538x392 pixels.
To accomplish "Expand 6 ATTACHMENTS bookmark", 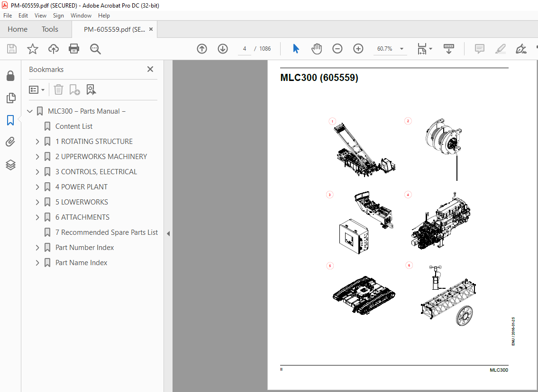I will (x=37, y=217).
